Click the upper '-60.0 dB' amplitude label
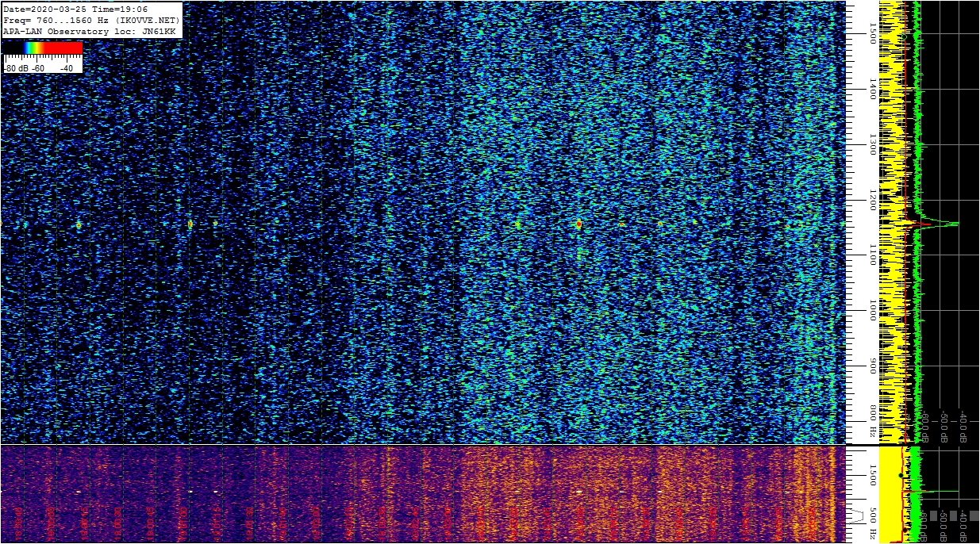This screenshot has width=980, height=544. [924, 426]
